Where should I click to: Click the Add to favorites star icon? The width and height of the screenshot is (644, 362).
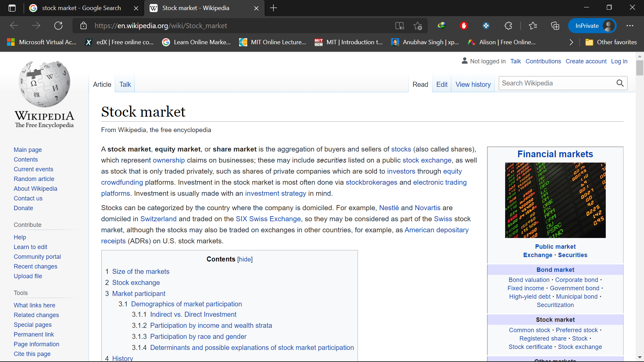pyautogui.click(x=418, y=25)
